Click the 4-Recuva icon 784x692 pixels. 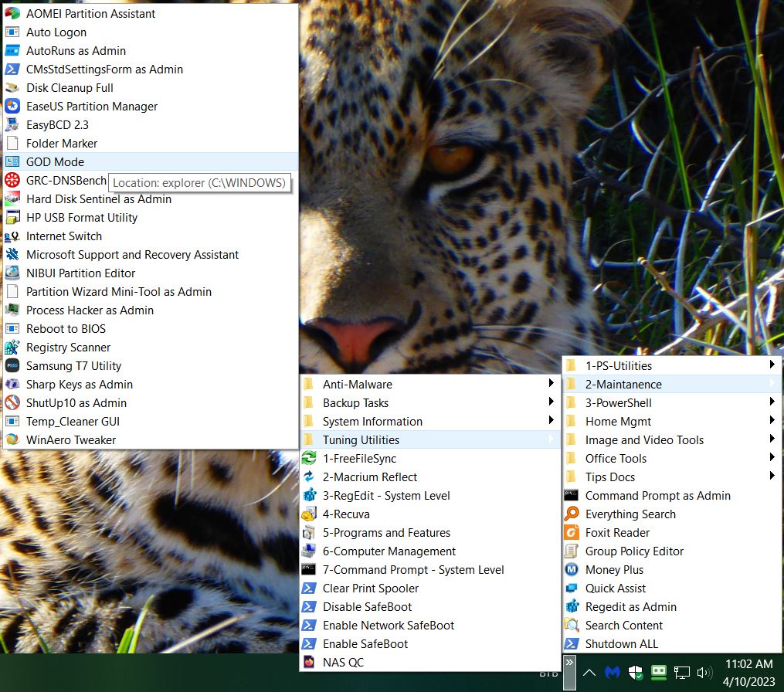[x=309, y=514]
